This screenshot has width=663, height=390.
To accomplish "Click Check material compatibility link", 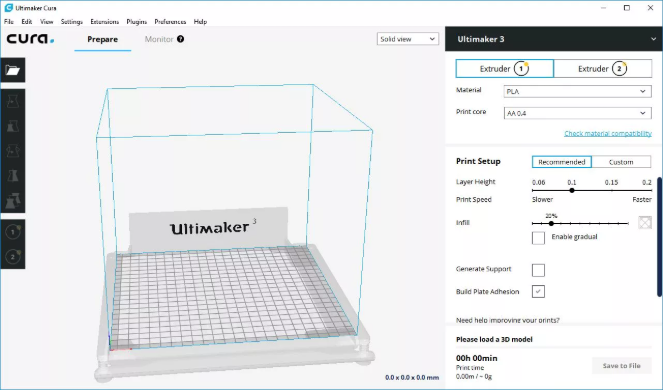I will click(x=608, y=133).
